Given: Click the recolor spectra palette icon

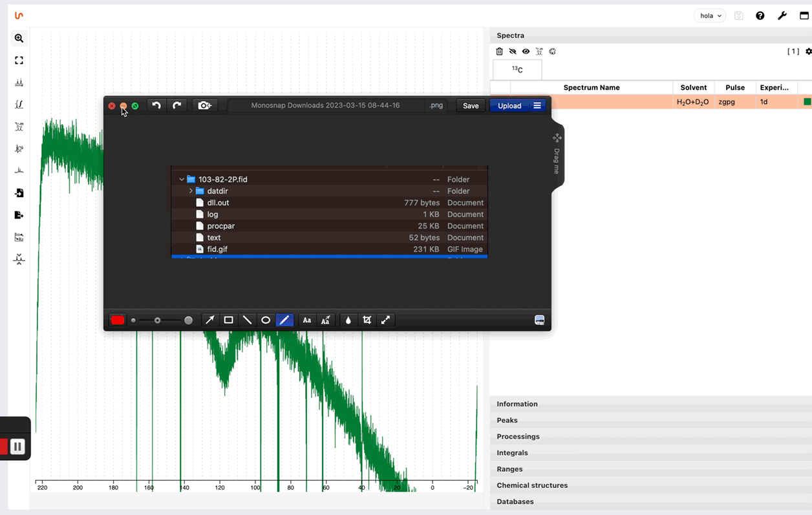Looking at the screenshot, I should [552, 51].
